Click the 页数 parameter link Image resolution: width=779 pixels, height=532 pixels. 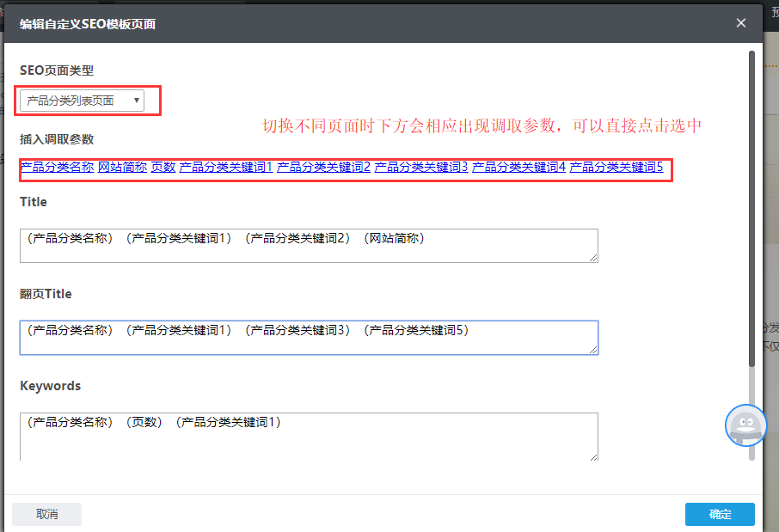pos(163,168)
